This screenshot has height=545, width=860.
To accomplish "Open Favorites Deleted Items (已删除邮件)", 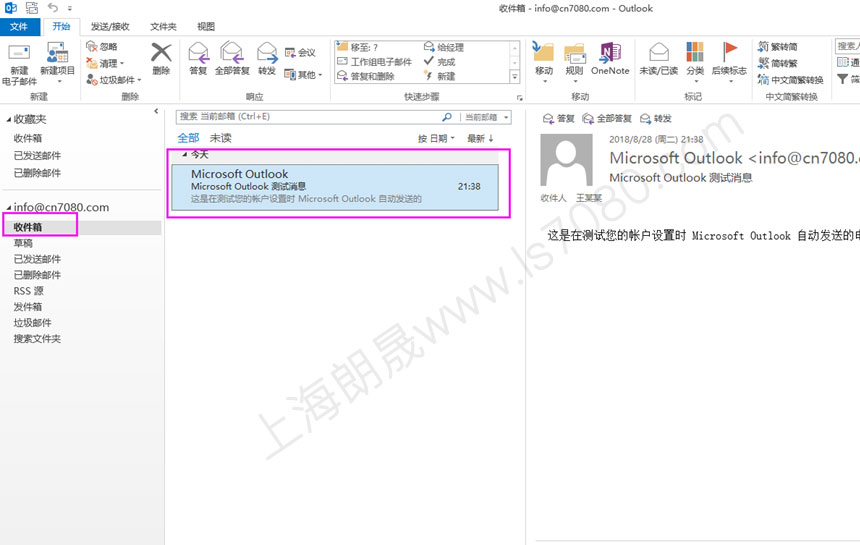I will (37, 173).
